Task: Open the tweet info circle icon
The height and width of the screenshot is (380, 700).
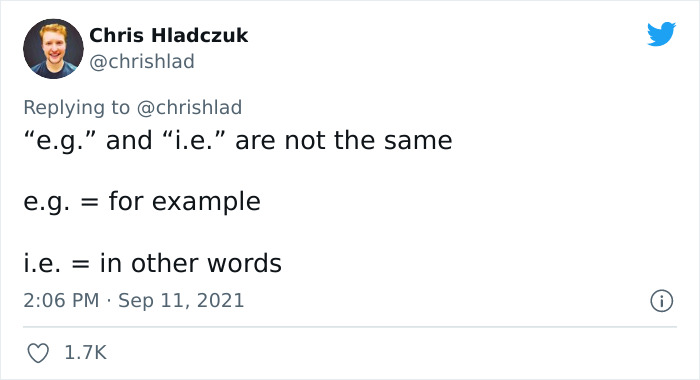Action: point(661,301)
